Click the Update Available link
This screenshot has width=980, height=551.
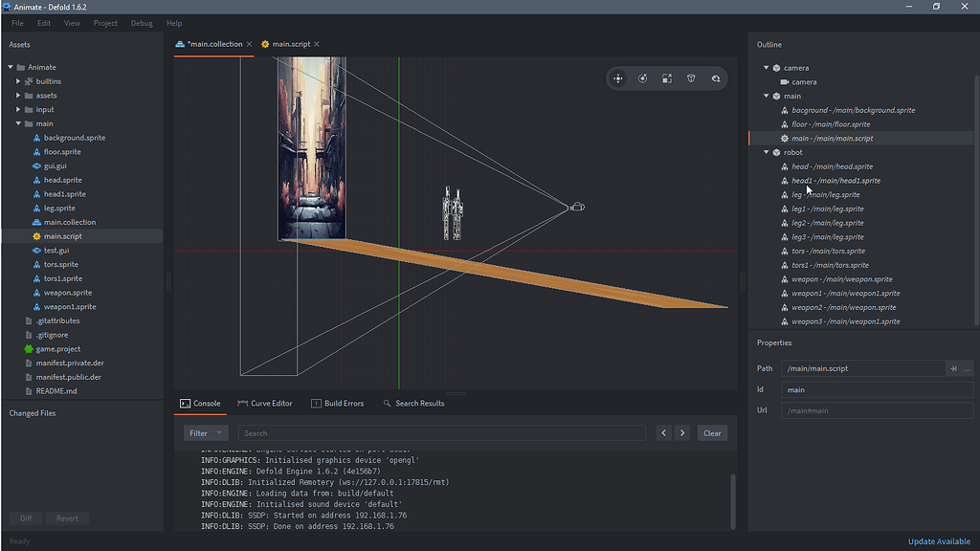[x=939, y=540]
